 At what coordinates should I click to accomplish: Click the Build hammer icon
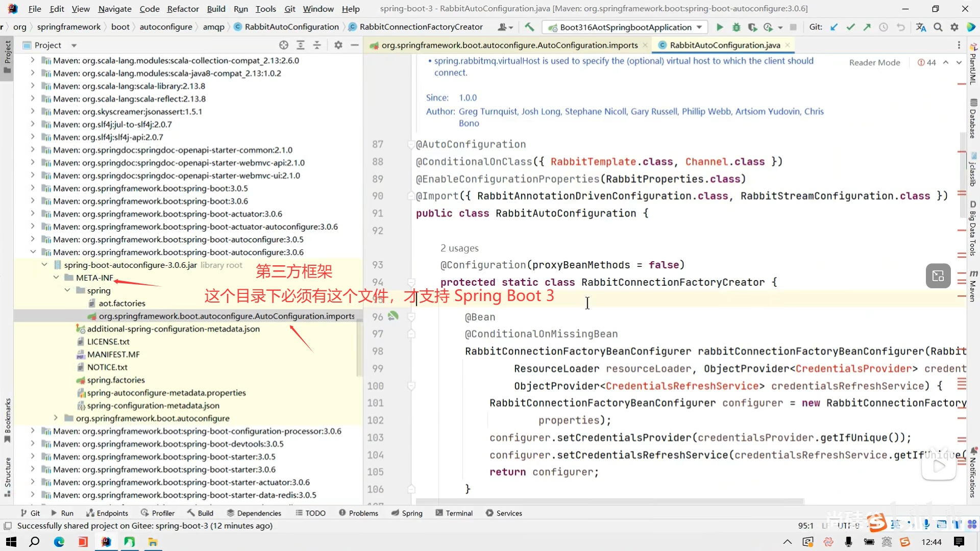529,27
